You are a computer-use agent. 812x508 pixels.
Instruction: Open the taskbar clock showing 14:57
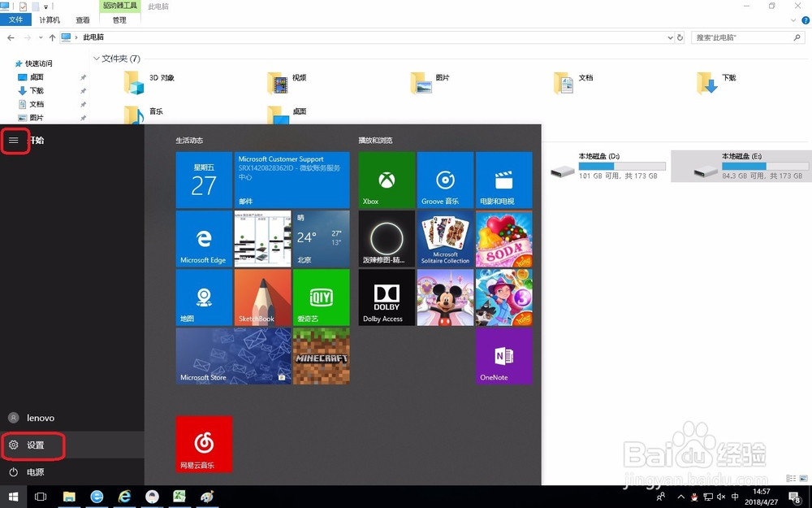(762, 497)
